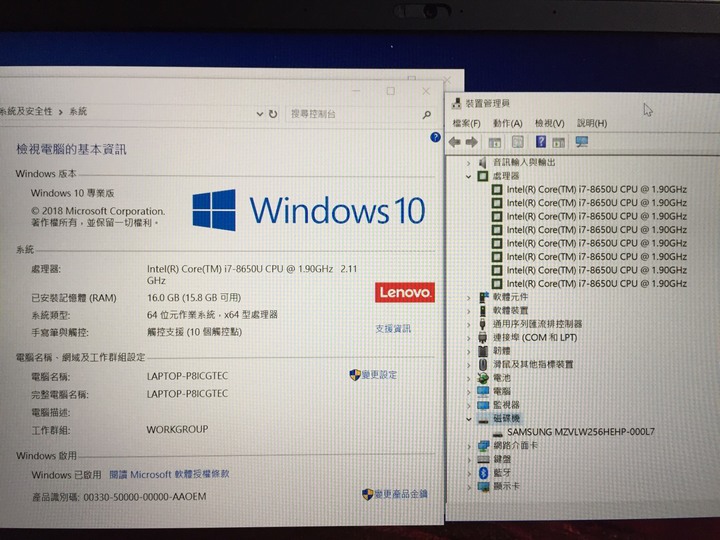Screen dimensions: 720x540
Task: Expand the 軟體裝置 tree node
Action: pyautogui.click(x=468, y=311)
